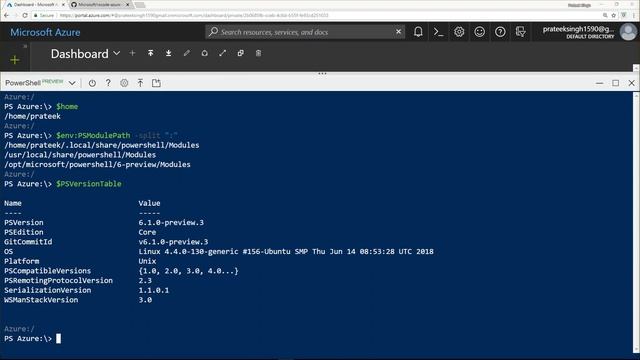Create a resource with green plus
640x360 pixels.
pos(15,60)
